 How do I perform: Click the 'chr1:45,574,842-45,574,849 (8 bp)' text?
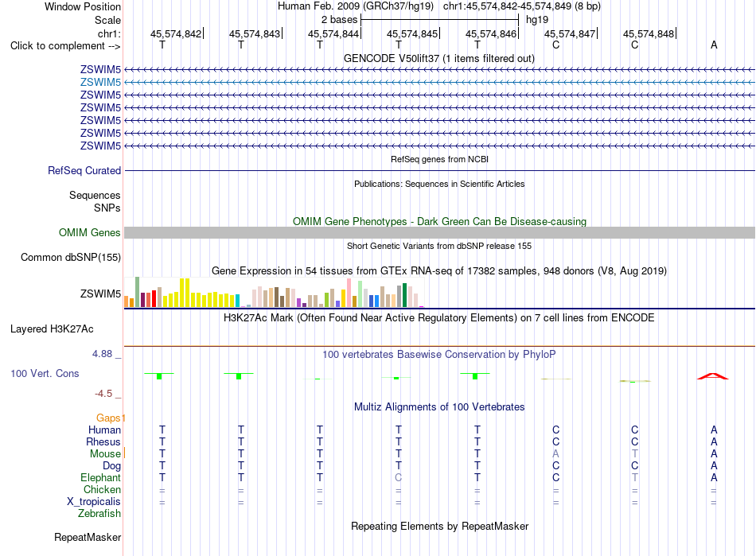point(522,6)
